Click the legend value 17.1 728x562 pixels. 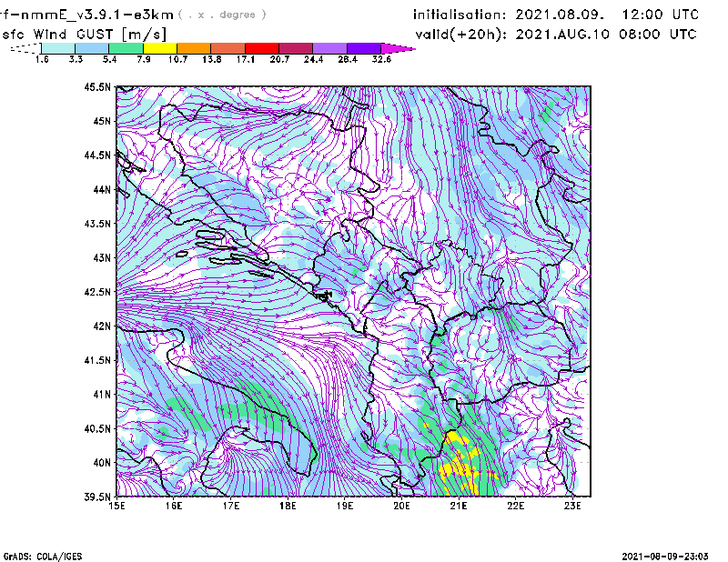point(246,59)
